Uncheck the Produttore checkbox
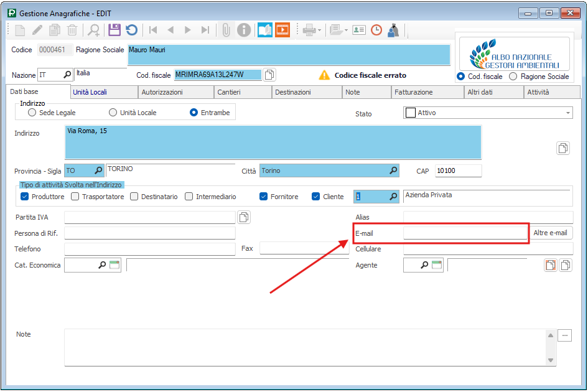The height and width of the screenshot is (392, 588). (x=25, y=197)
